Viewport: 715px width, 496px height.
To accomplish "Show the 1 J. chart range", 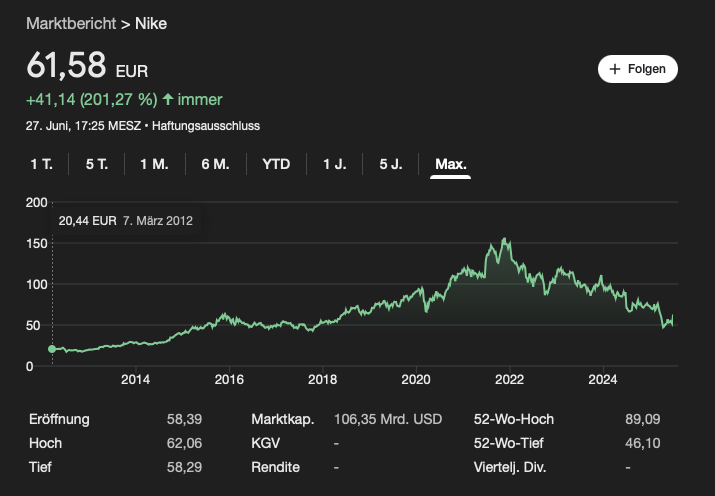I will click(x=335, y=164).
